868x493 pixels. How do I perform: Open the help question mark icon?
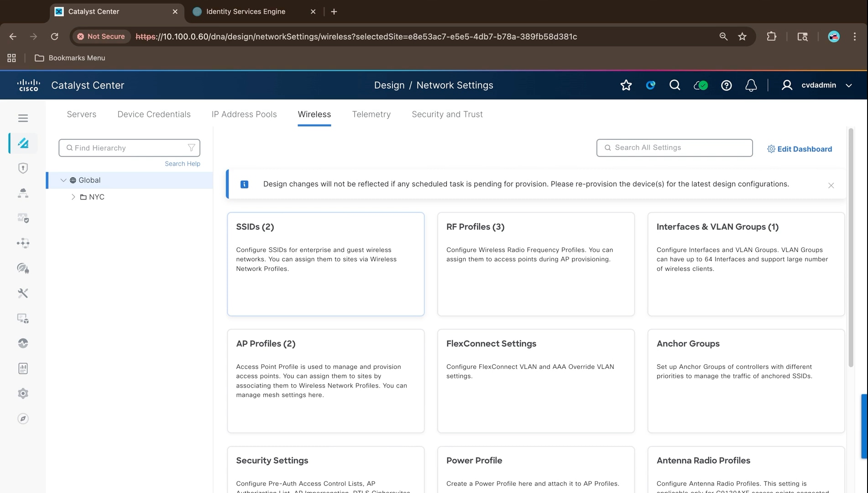point(727,85)
